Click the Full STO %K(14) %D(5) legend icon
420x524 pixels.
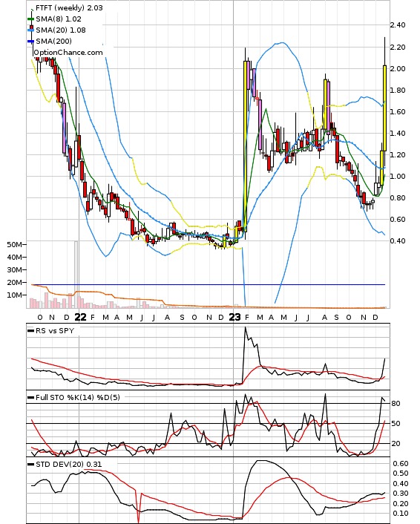coord(30,398)
